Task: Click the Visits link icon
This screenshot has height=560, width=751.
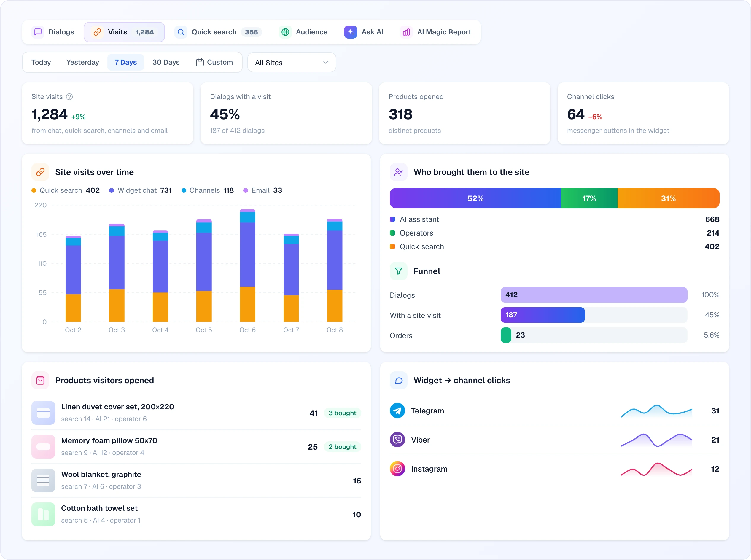Action: [x=97, y=32]
